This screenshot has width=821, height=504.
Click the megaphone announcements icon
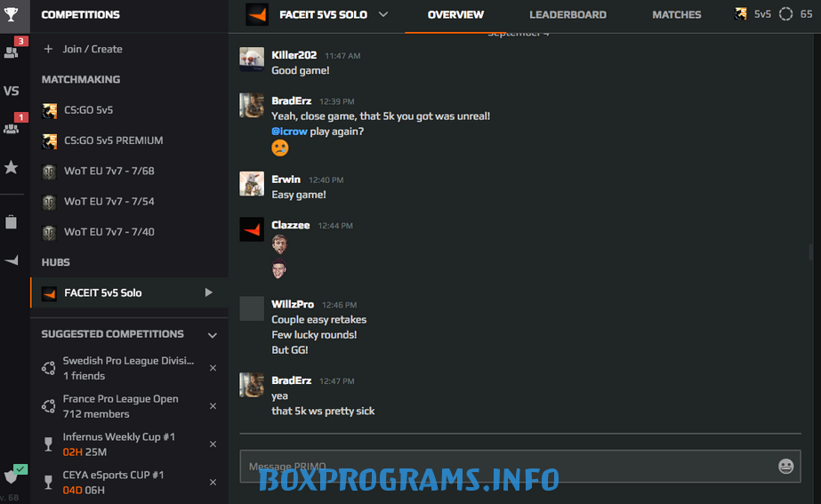pos(12,260)
